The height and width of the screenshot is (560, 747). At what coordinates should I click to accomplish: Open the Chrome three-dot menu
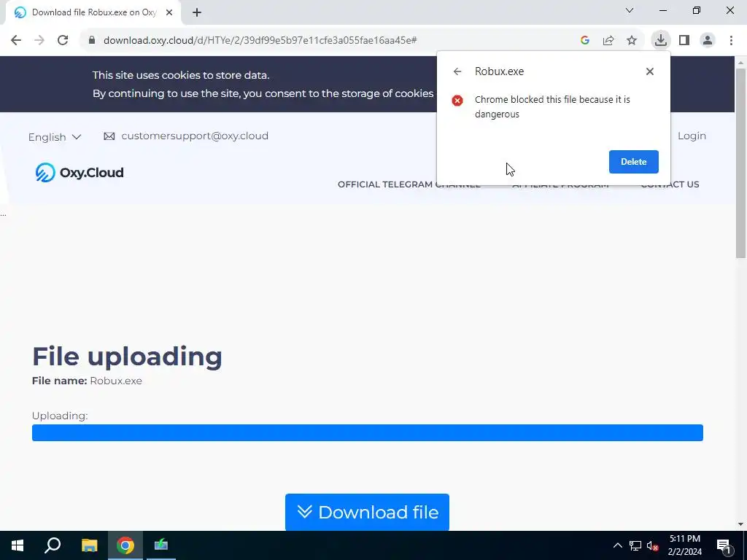click(731, 41)
